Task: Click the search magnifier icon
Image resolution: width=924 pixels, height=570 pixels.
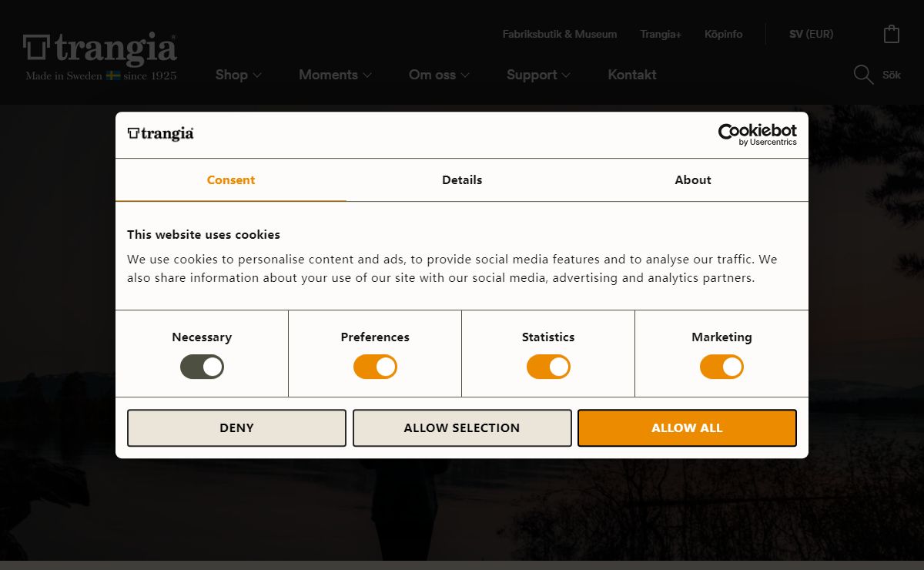Action: 863,75
